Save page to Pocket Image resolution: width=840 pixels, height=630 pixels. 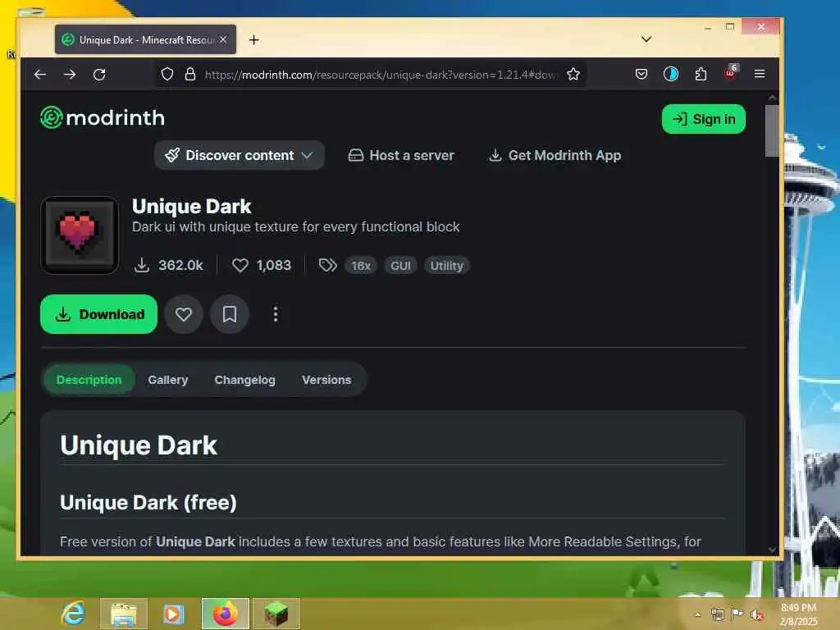coord(641,74)
